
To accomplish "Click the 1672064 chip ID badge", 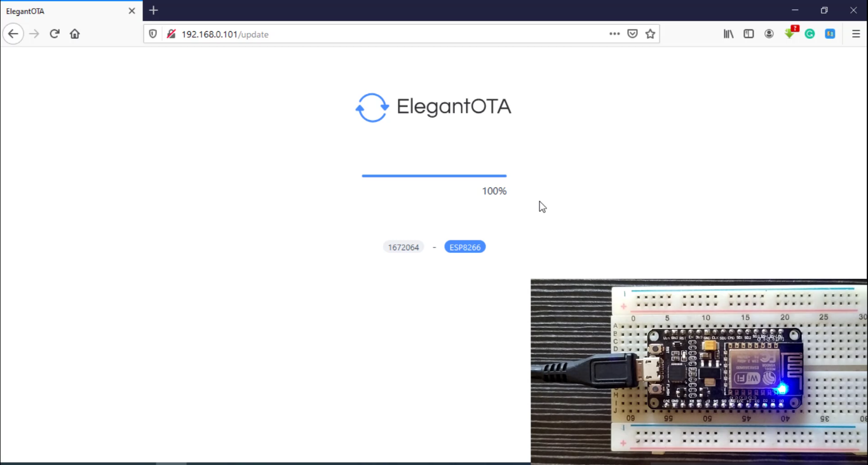I will 403,247.
